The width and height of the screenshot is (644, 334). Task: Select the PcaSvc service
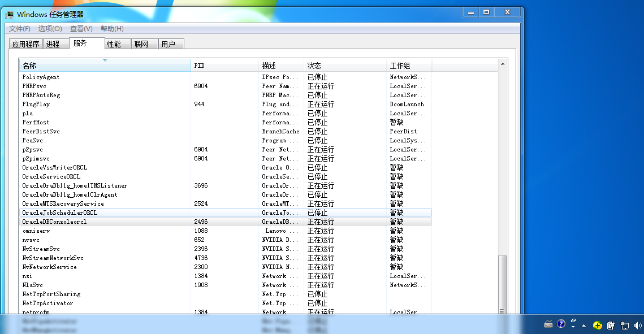pyautogui.click(x=32, y=140)
